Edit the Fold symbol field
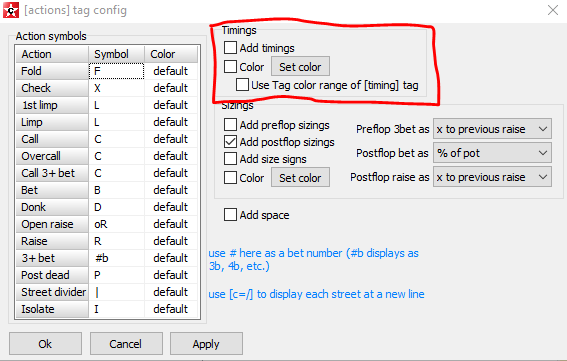 (x=116, y=71)
